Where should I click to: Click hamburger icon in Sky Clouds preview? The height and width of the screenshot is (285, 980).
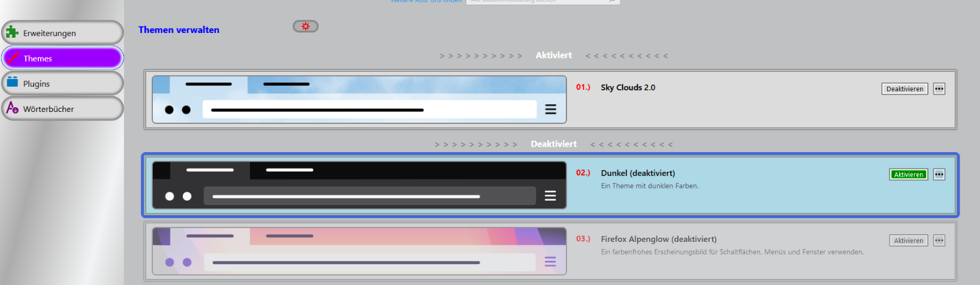(x=550, y=110)
